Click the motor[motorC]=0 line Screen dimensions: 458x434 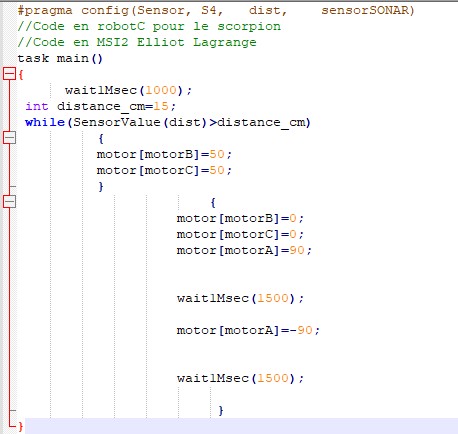pos(240,234)
